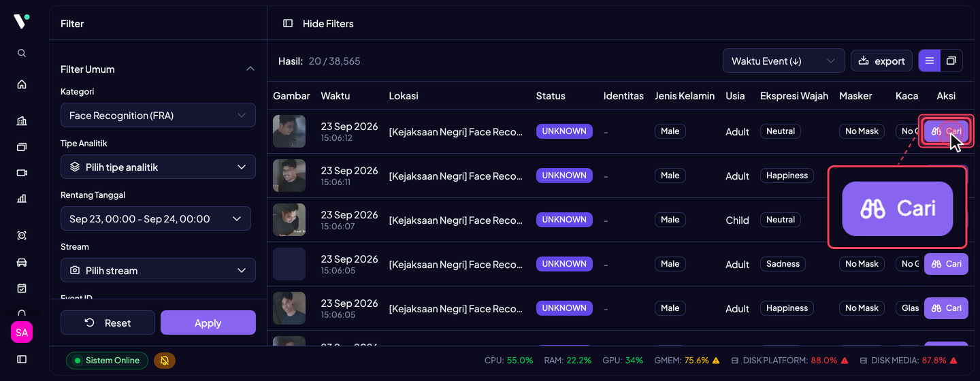
Task: Open the video camera sidebar icon
Action: click(x=22, y=173)
